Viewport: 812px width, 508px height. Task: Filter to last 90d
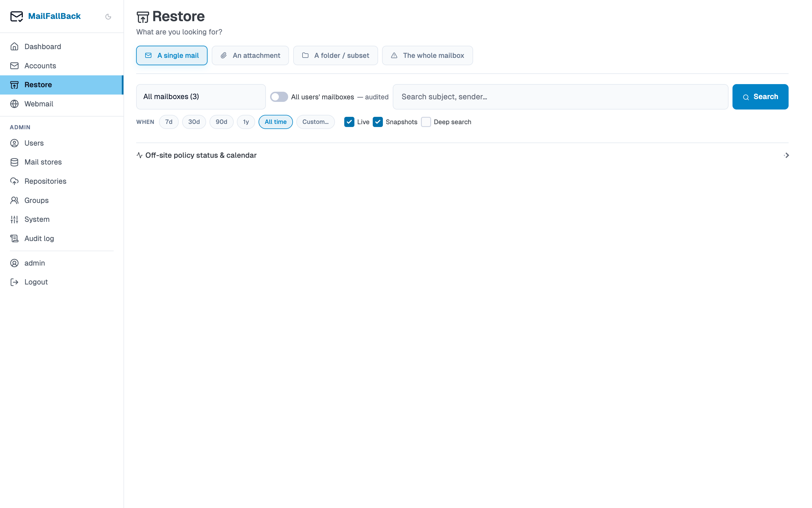click(221, 122)
